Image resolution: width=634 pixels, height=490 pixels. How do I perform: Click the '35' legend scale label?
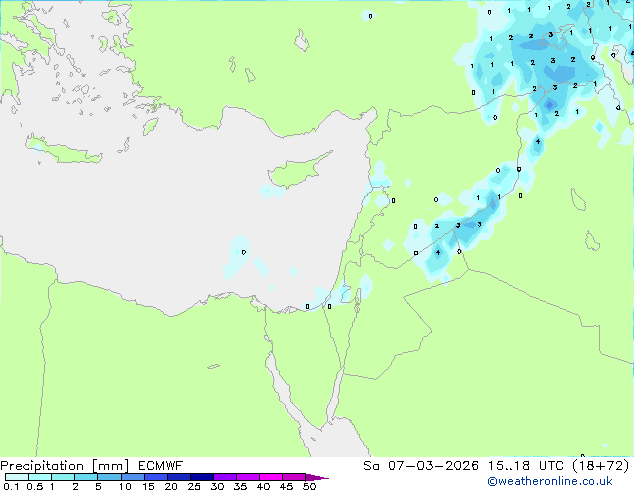[241, 486]
